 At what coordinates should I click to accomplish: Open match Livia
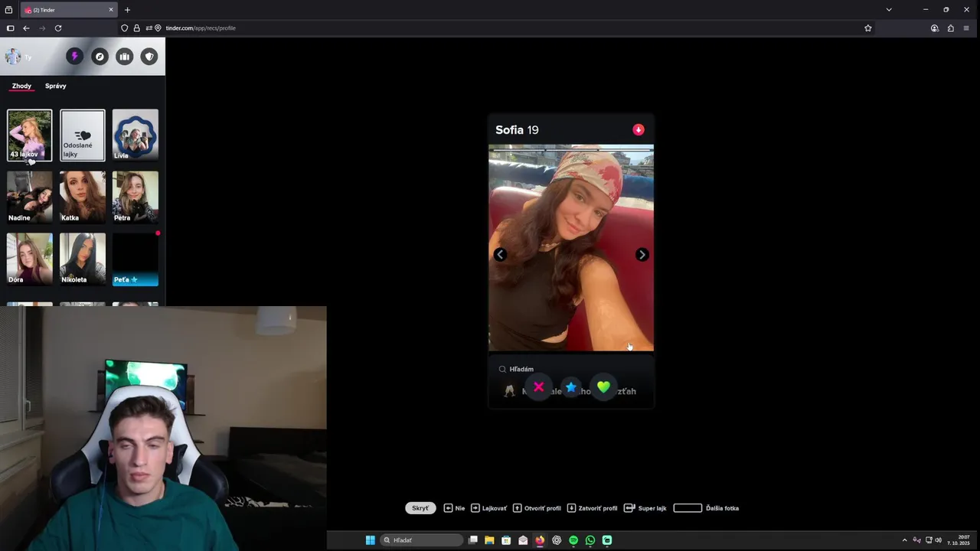136,135
